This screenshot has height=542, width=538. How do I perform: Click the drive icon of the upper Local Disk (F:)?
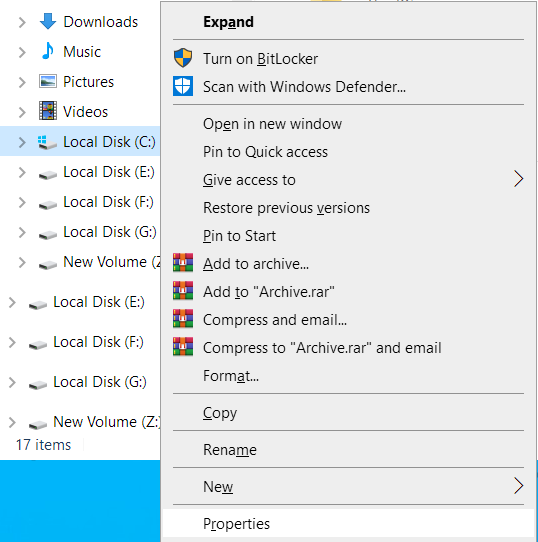48,204
